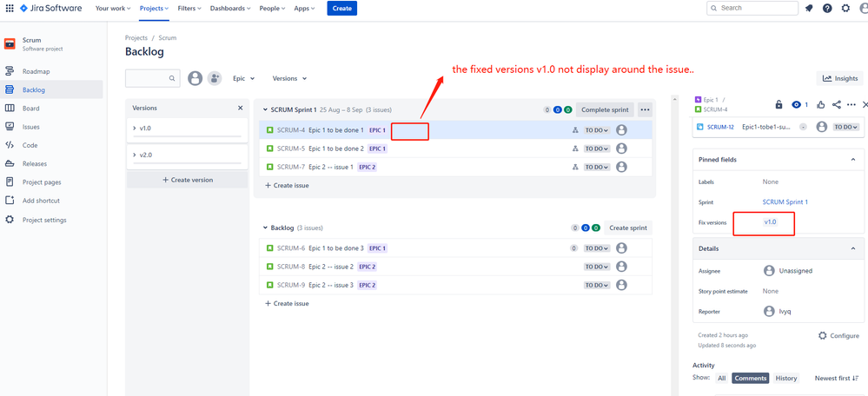Image resolution: width=868 pixels, height=396 pixels.
Task: Click the child issues icon on SCRUM-4 row
Action: (x=575, y=130)
